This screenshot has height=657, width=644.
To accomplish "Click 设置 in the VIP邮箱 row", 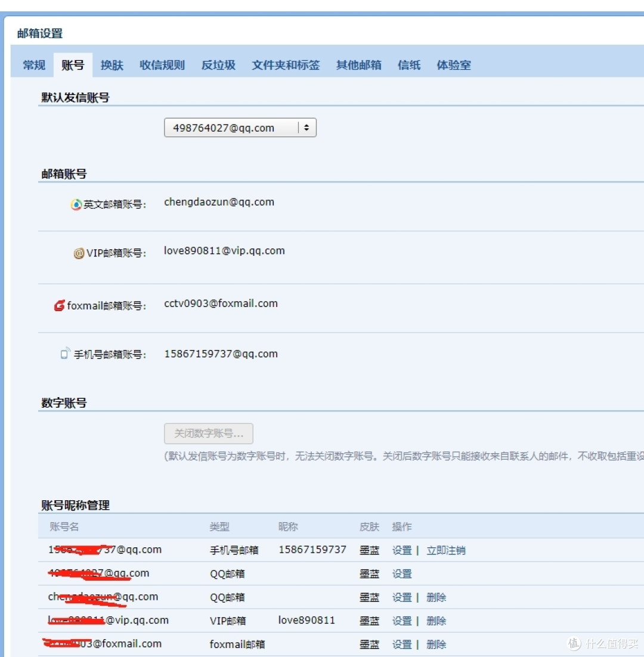I will (x=402, y=621).
